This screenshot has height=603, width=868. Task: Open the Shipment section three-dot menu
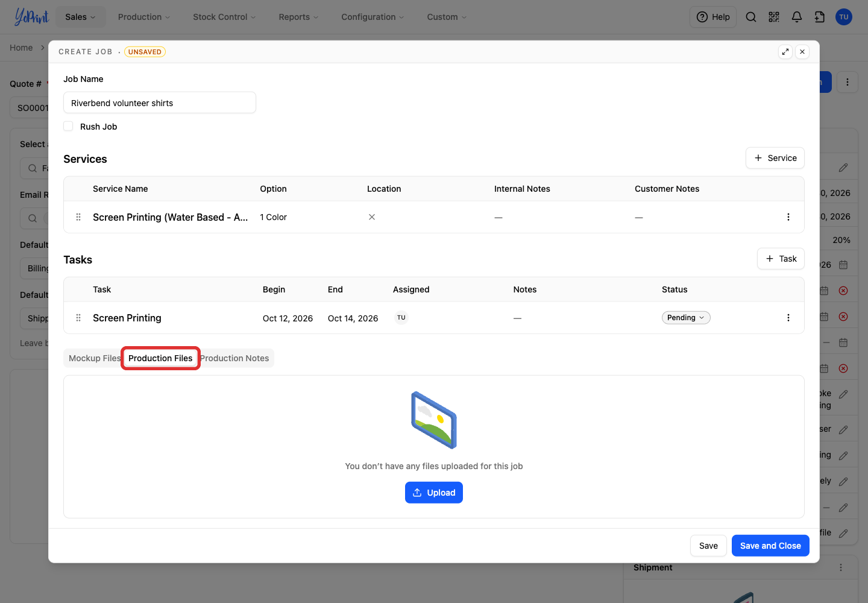point(841,567)
